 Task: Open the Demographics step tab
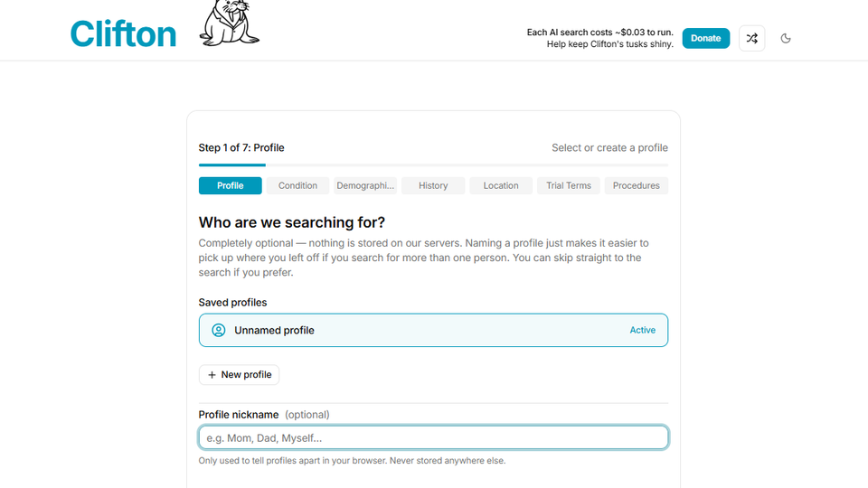pyautogui.click(x=365, y=186)
